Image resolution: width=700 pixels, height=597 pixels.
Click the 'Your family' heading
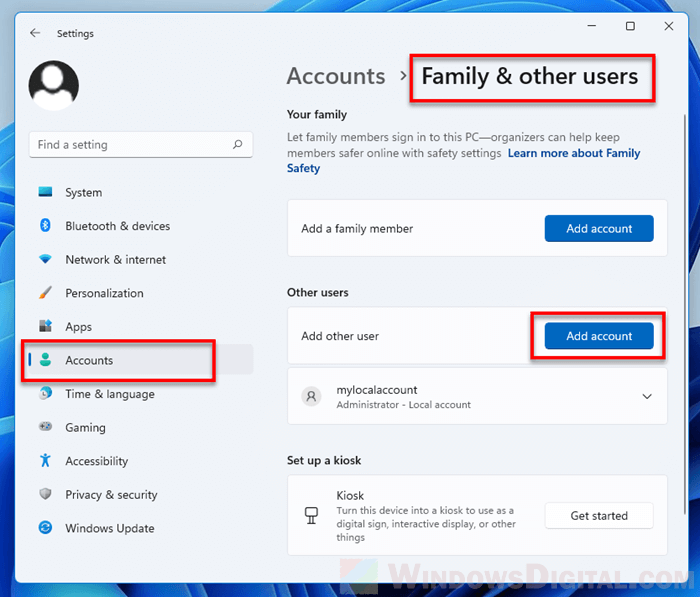pyautogui.click(x=317, y=115)
